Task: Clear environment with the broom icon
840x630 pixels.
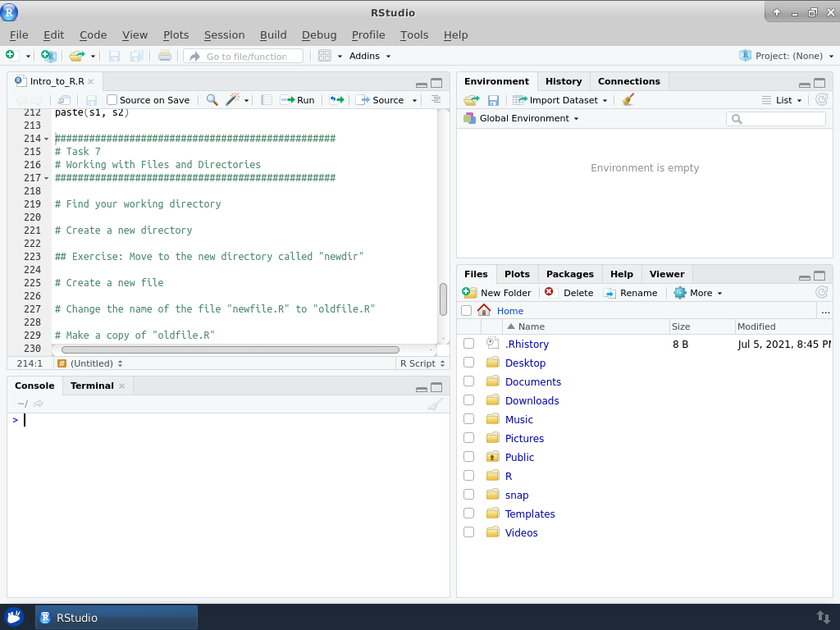Action: tap(628, 100)
